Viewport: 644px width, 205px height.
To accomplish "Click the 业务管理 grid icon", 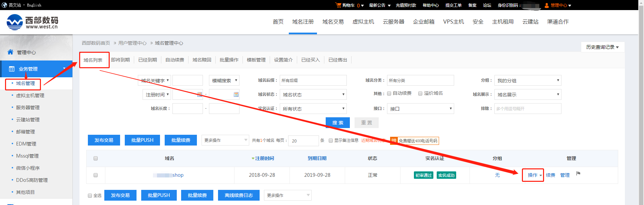I will (x=12, y=69).
